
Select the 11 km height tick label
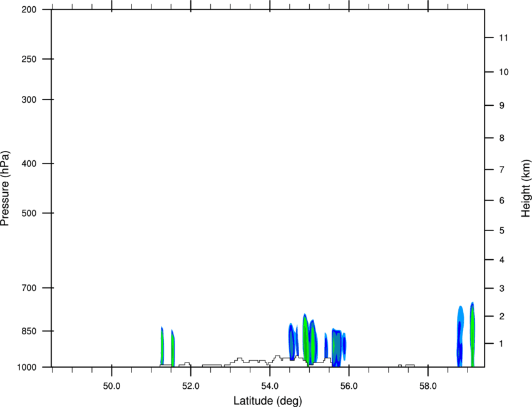pos(503,38)
